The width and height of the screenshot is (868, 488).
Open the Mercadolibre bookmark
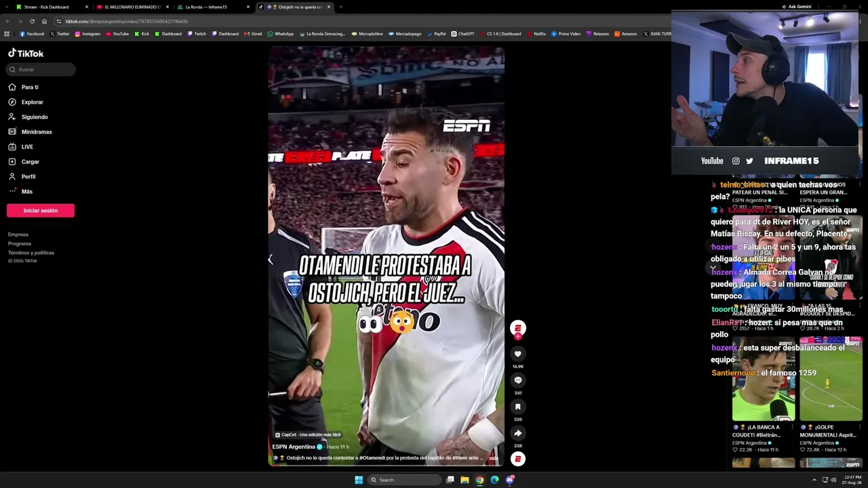(x=367, y=34)
